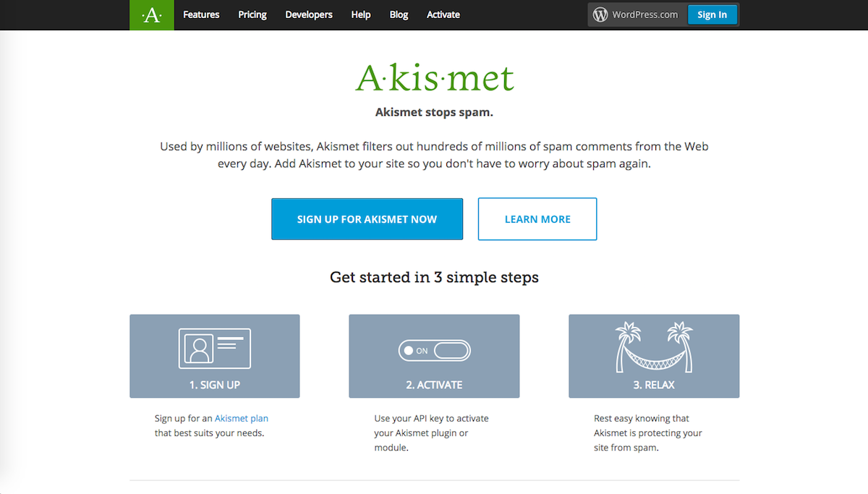The image size is (868, 494).
Task: Click 'Get started in 3 simple steps' heading
Action: click(434, 277)
